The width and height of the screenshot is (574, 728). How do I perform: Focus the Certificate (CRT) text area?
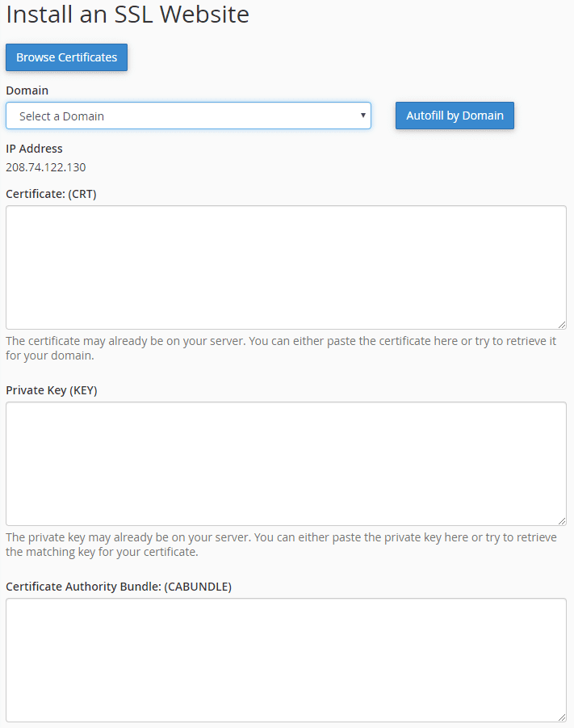pos(286,267)
